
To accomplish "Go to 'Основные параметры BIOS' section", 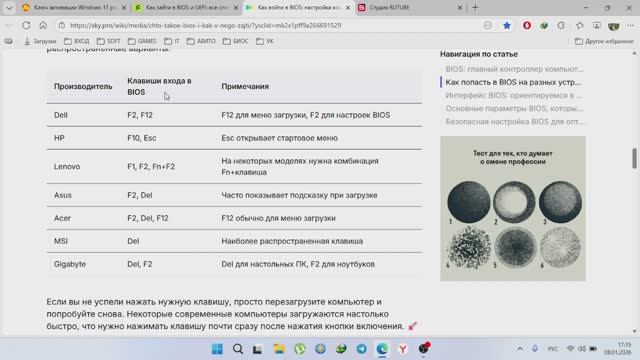I will [514, 108].
